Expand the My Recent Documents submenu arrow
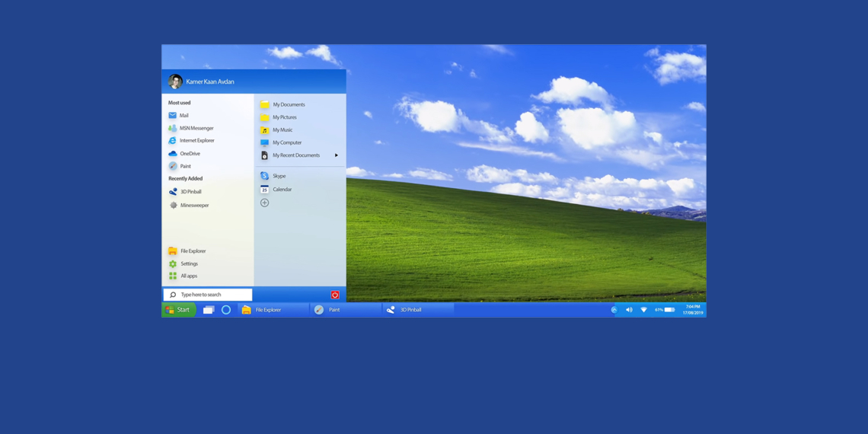Viewport: 868px width, 434px height. click(x=337, y=155)
